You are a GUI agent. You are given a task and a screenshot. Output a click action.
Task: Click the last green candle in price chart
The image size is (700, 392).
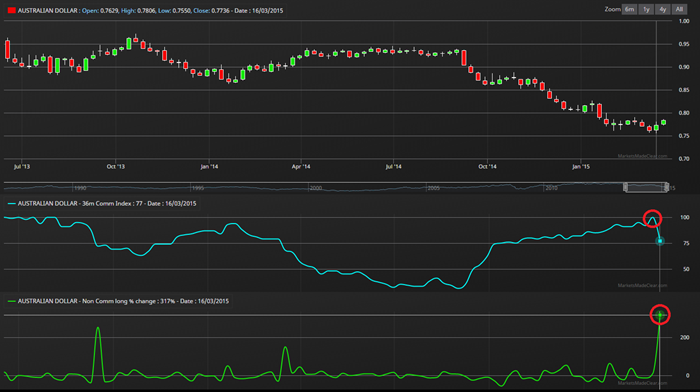(664, 122)
